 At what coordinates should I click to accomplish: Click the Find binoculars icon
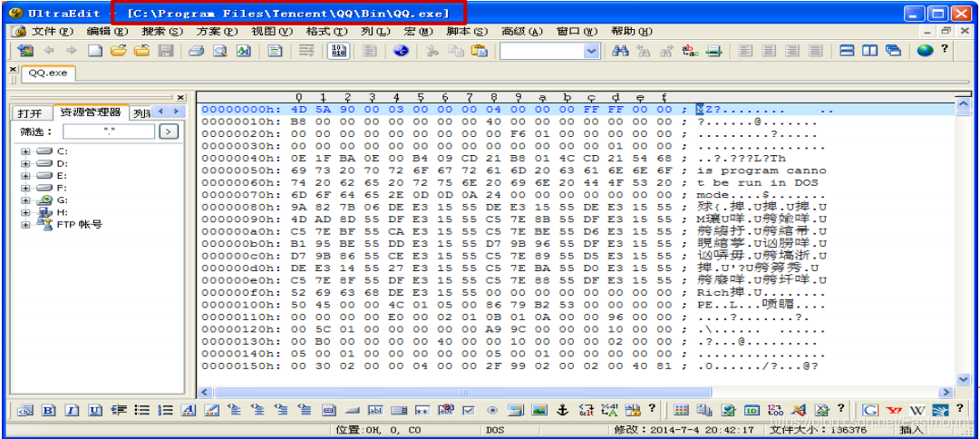(620, 51)
